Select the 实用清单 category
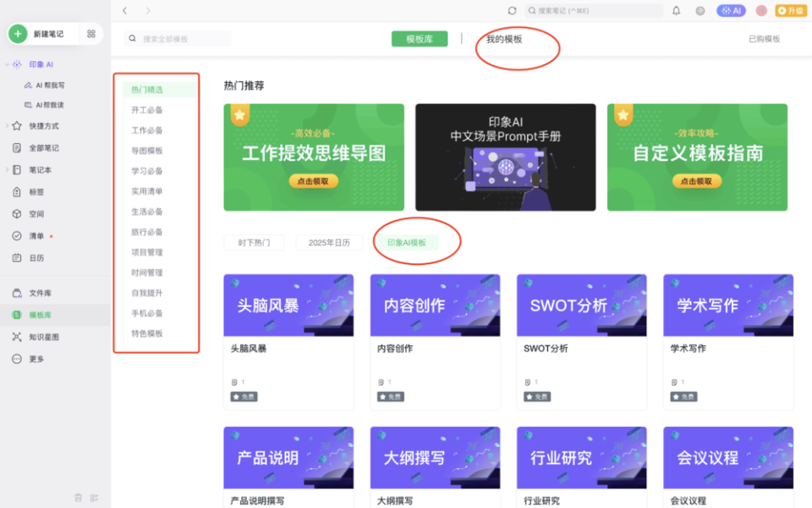The height and width of the screenshot is (508, 812). [147, 191]
